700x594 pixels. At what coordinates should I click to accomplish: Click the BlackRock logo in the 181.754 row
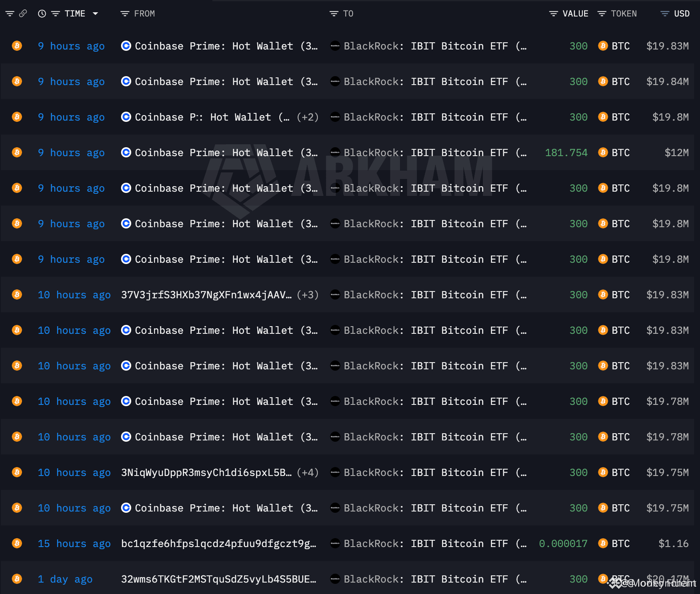click(x=335, y=152)
